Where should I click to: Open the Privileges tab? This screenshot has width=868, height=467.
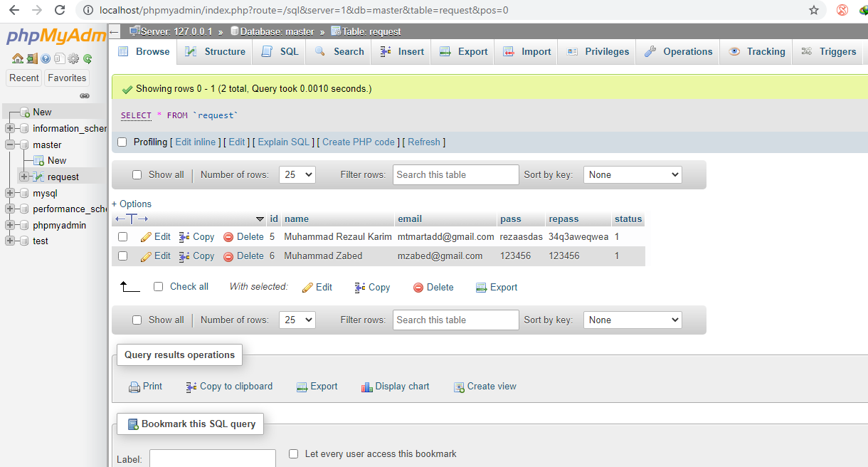tap(598, 51)
